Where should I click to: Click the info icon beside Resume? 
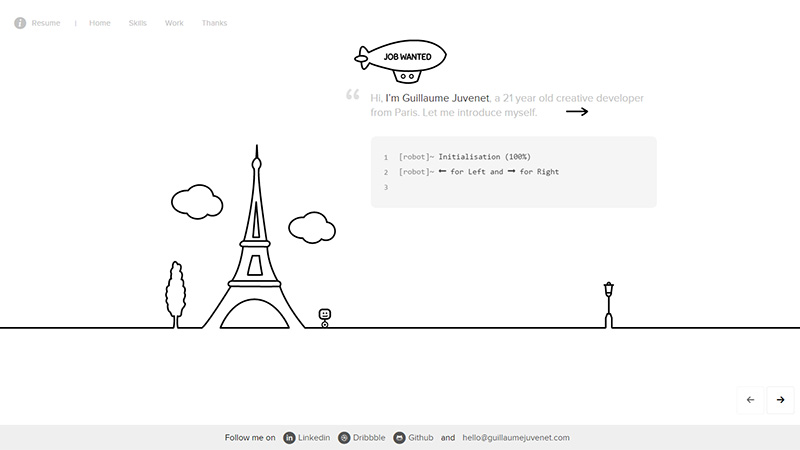pos(20,23)
